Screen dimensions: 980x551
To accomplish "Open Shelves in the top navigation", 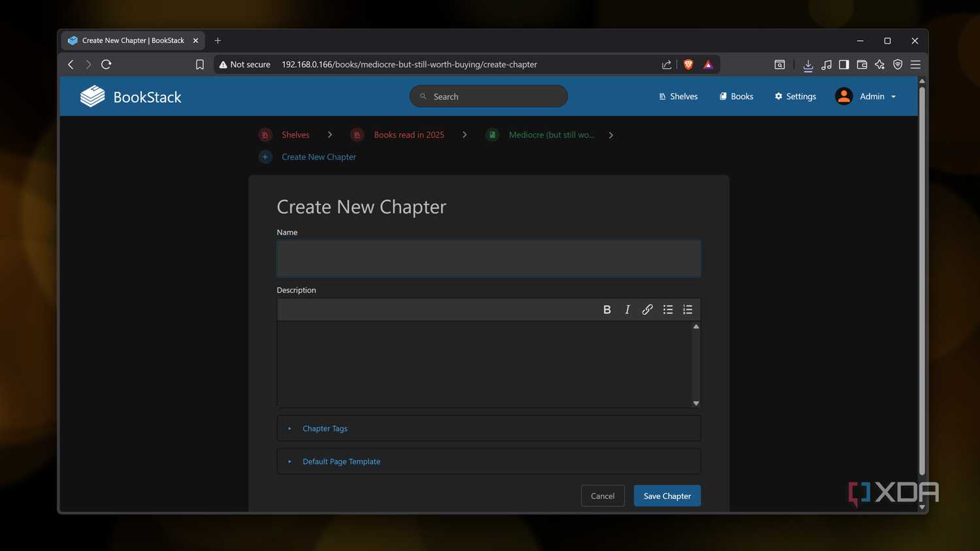I will coord(678,97).
